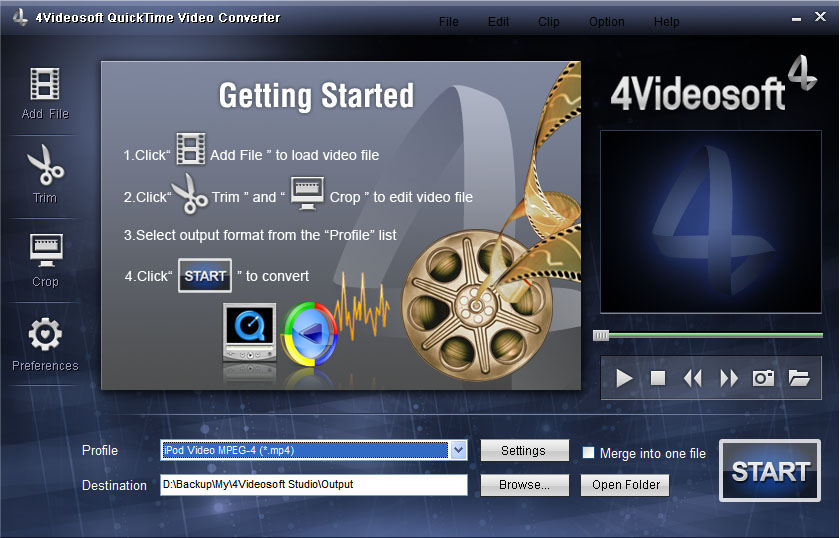Take a snapshot with the camera icon
Screen dimensions: 840x538
tap(763, 378)
